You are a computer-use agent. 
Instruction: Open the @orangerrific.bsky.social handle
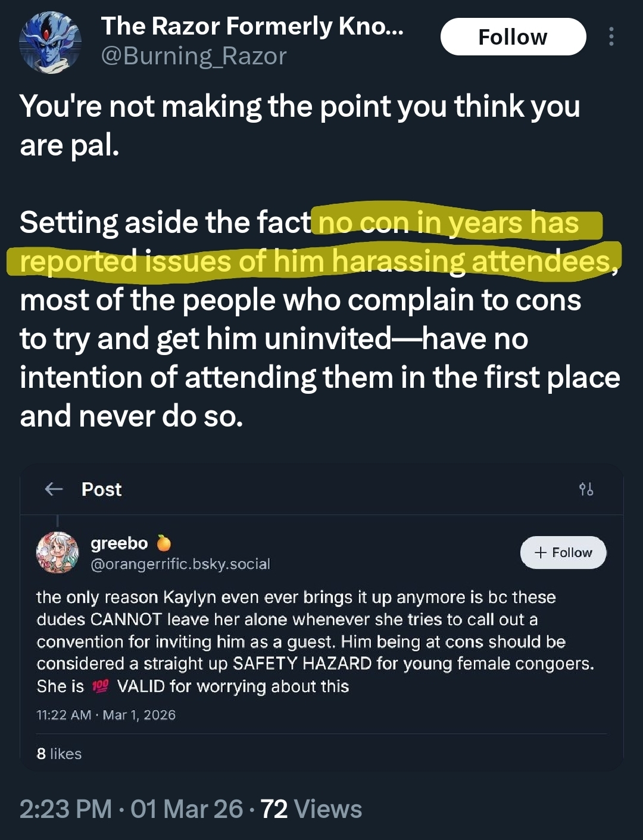point(180,564)
